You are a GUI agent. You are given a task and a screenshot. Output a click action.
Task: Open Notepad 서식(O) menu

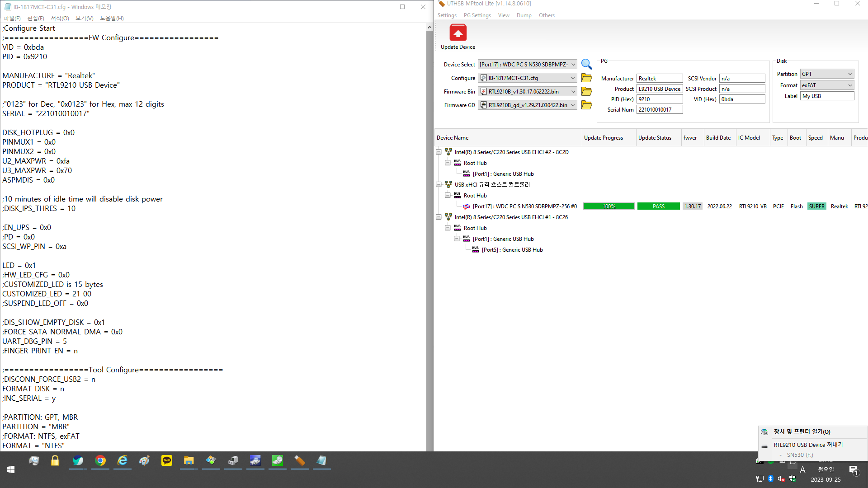60,18
